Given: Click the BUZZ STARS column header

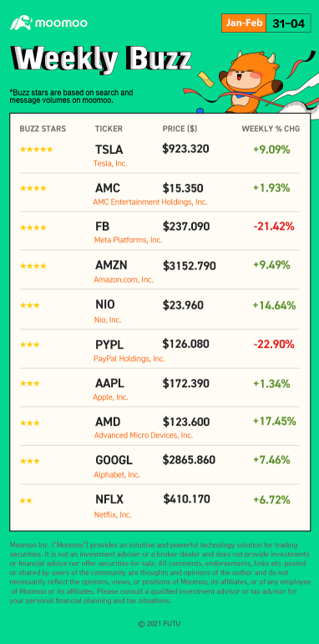Looking at the screenshot, I should coord(43,129).
